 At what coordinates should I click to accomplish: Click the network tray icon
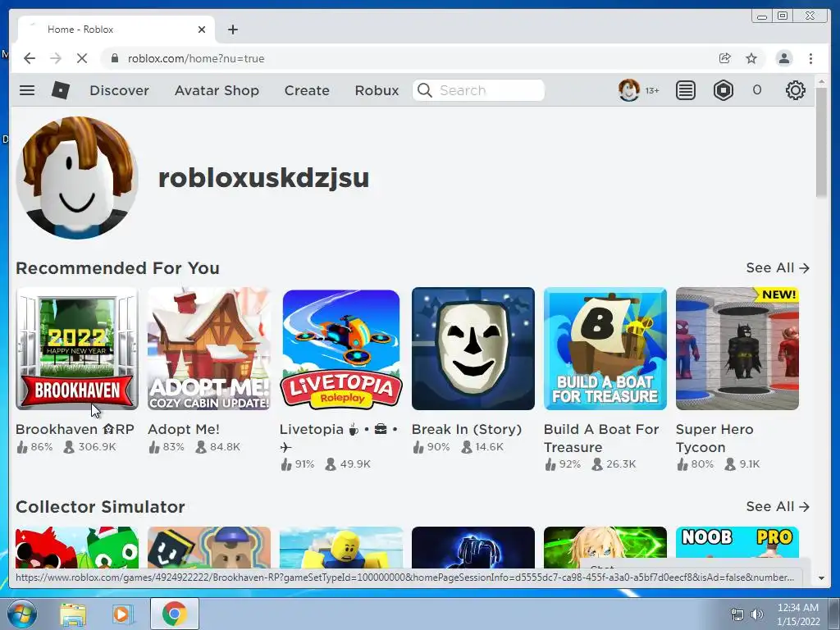pos(737,614)
